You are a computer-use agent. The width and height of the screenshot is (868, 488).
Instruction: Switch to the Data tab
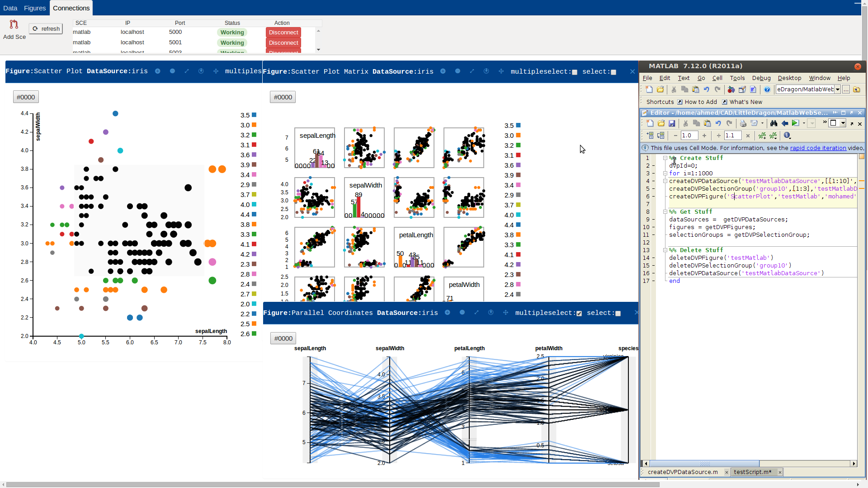[10, 8]
